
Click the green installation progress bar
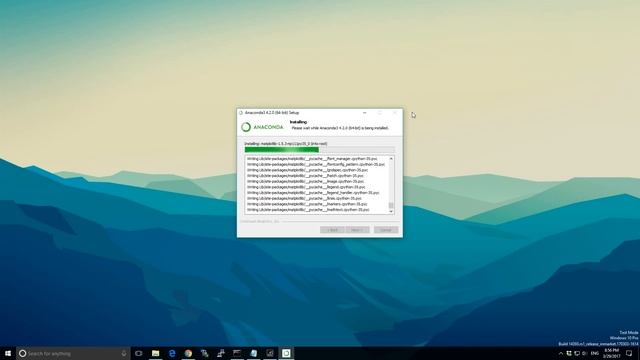(x=320, y=150)
